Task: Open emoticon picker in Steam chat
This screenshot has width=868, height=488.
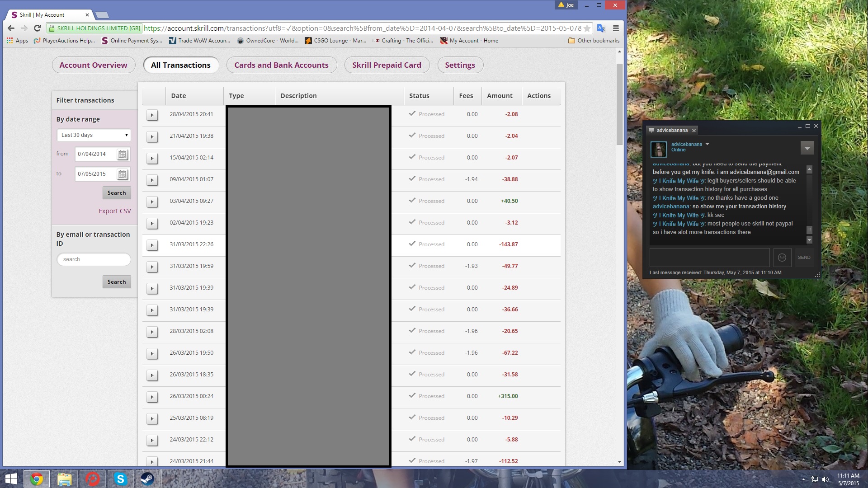Action: coord(782,258)
